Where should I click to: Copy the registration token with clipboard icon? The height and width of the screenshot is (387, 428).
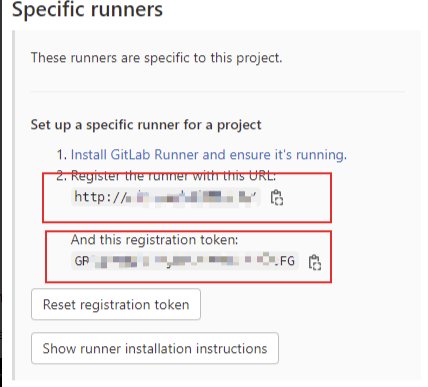click(x=314, y=262)
